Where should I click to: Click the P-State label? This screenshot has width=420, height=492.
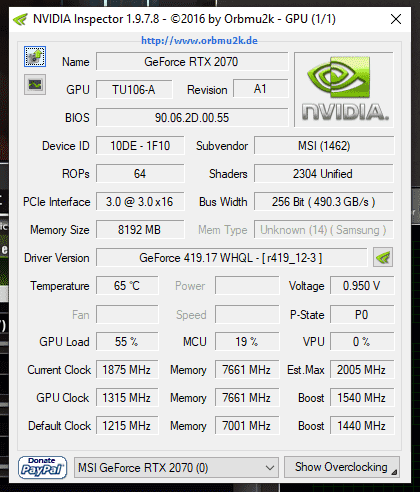point(307,315)
